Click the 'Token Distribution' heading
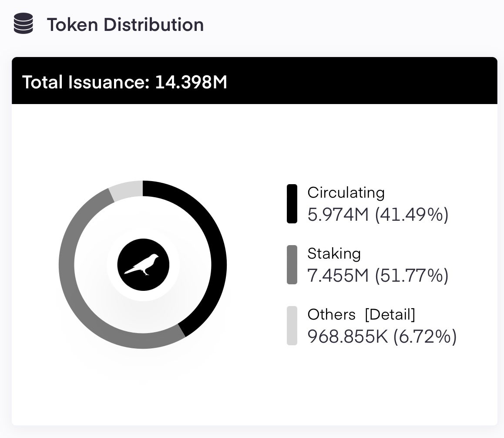 pos(125,25)
